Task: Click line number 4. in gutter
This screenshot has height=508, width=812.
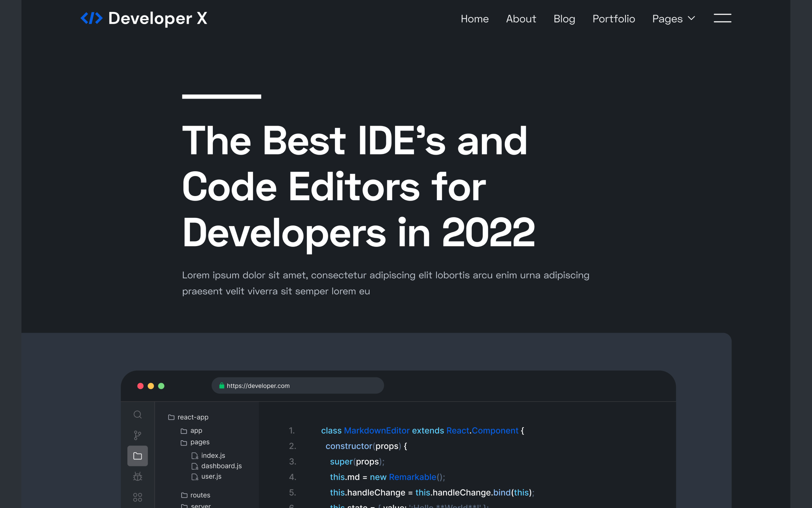Action: pyautogui.click(x=292, y=477)
